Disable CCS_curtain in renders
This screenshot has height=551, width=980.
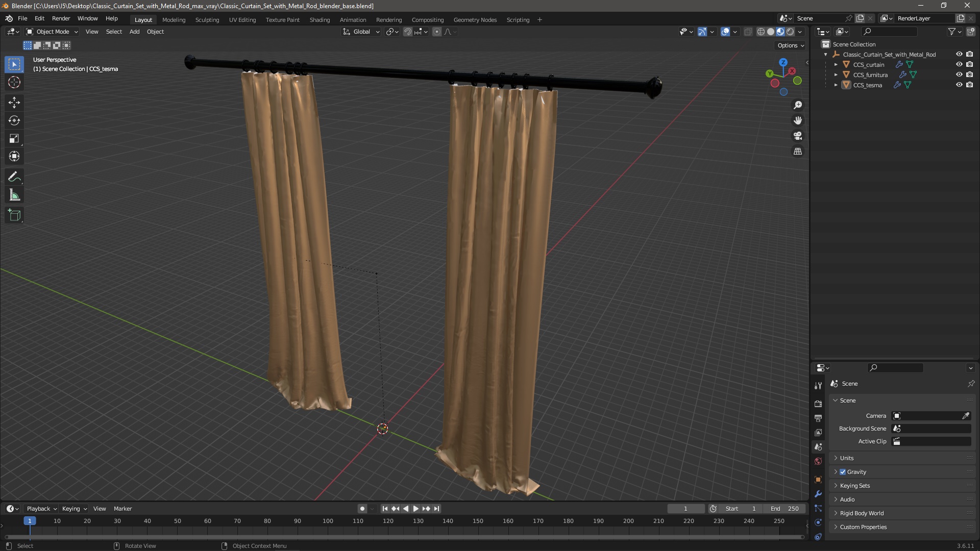970,64
